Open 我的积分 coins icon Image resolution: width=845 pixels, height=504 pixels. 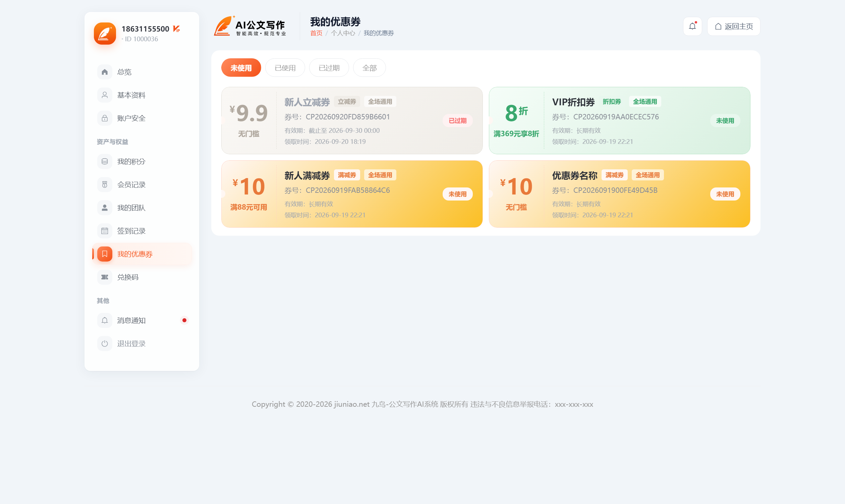105,161
